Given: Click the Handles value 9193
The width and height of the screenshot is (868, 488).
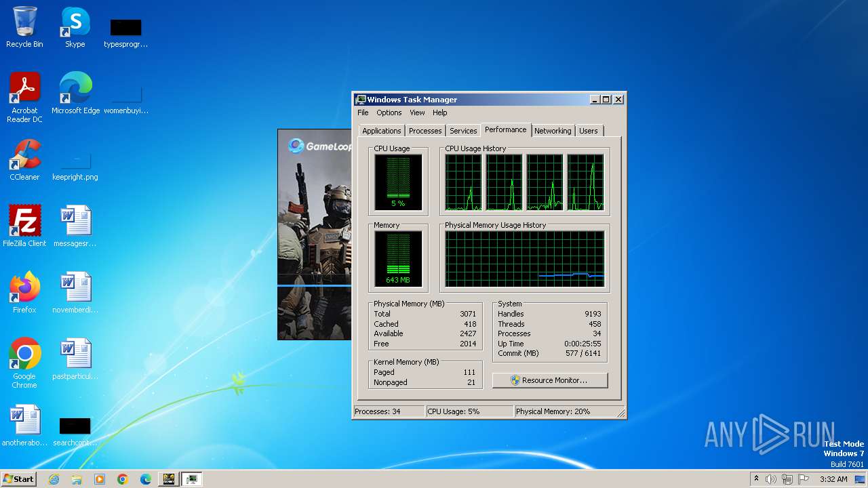Looking at the screenshot, I should 593,314.
